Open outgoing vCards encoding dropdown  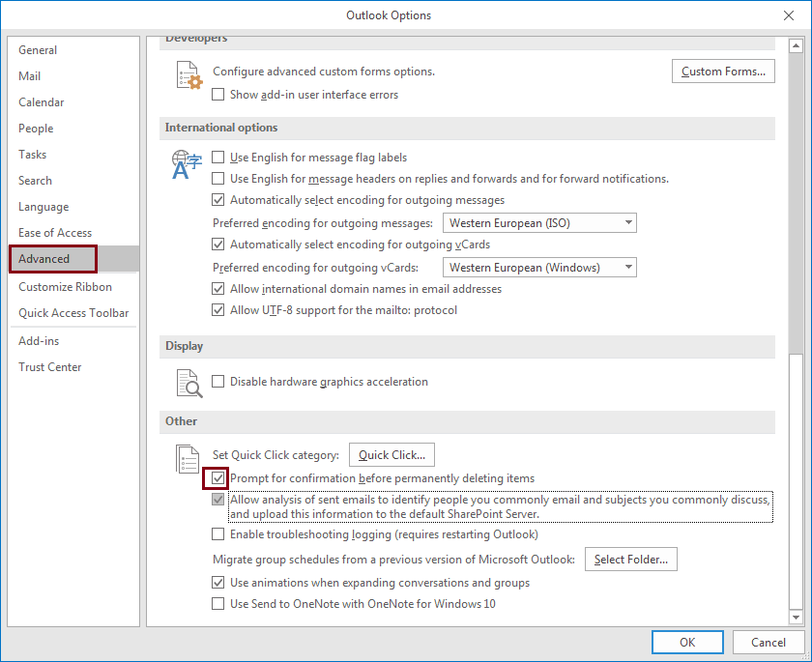[539, 268]
